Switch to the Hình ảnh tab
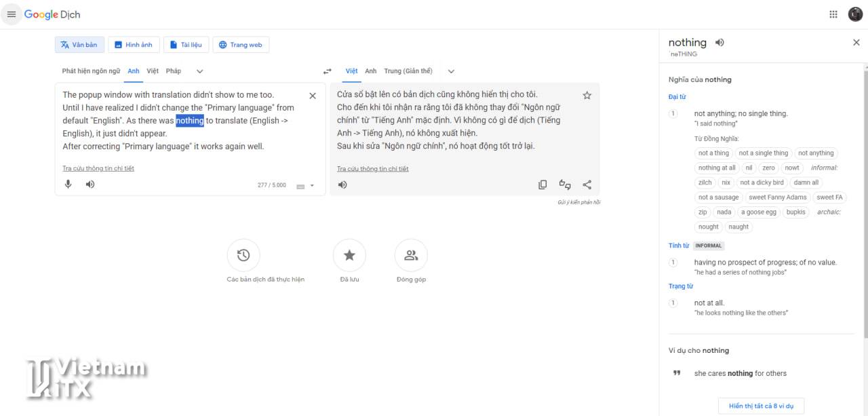 (133, 45)
